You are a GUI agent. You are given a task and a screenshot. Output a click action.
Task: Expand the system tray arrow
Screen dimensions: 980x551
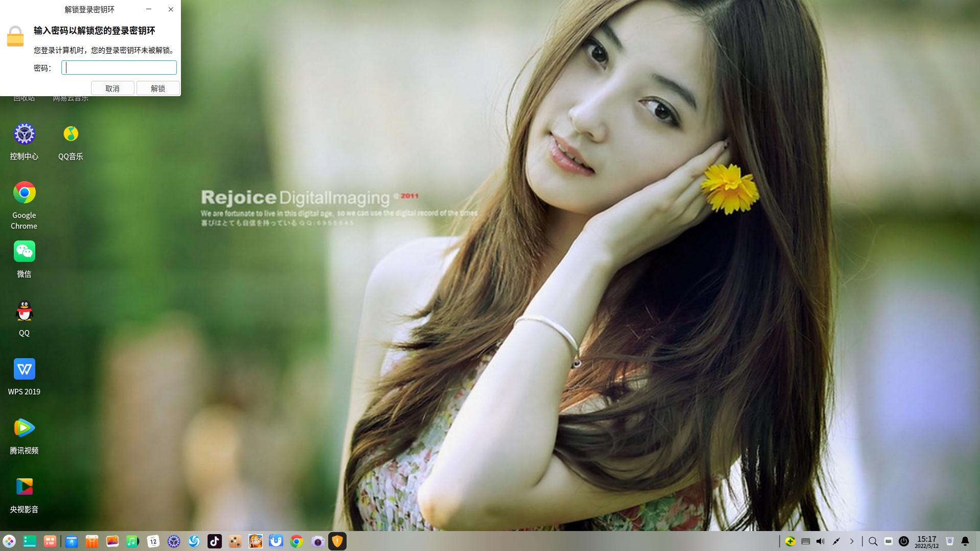coord(852,541)
